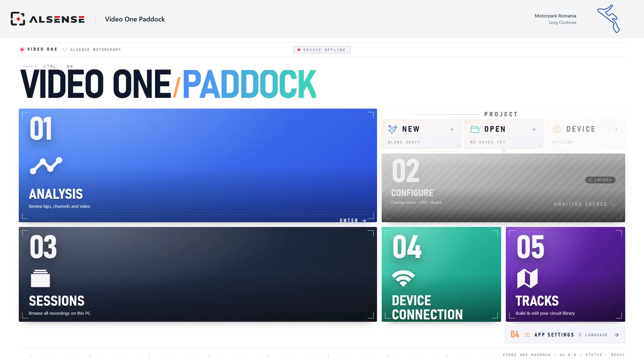Click the Motorpark Romania track name
Image resolution: width=644 pixels, height=362 pixels.
555,16
